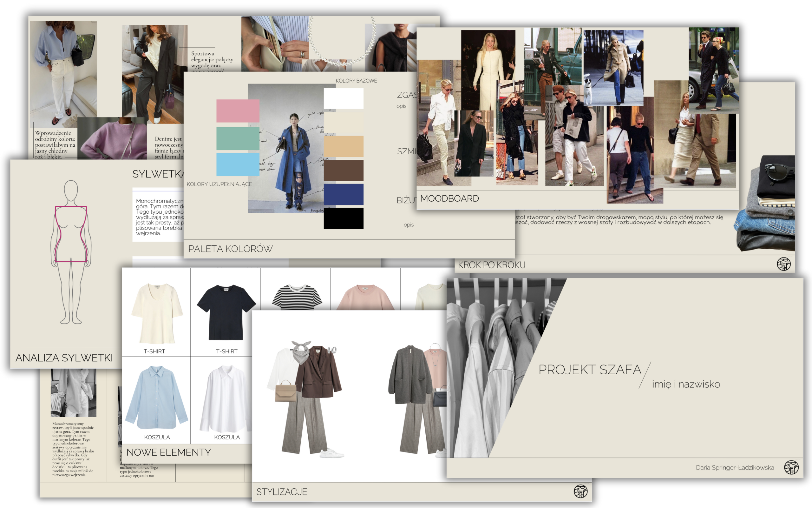The height and width of the screenshot is (508, 812).
Task: Pick the mint green complementary color swatch
Action: [238, 138]
